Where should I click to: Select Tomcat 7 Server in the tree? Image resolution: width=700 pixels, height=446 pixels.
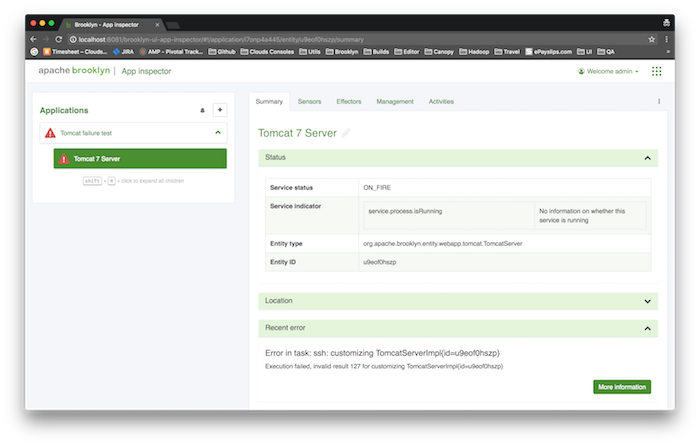click(x=140, y=158)
